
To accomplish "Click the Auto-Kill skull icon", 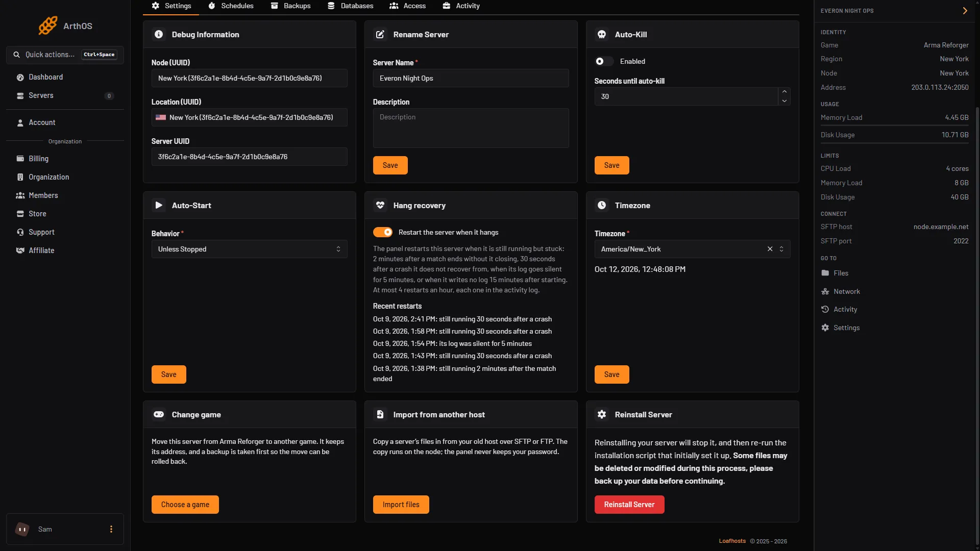I will 602,34.
